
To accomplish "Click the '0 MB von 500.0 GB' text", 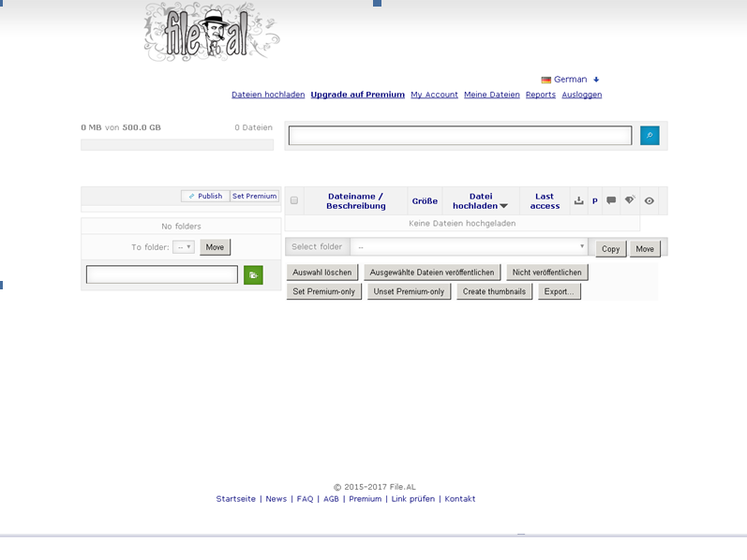I will pos(121,127).
